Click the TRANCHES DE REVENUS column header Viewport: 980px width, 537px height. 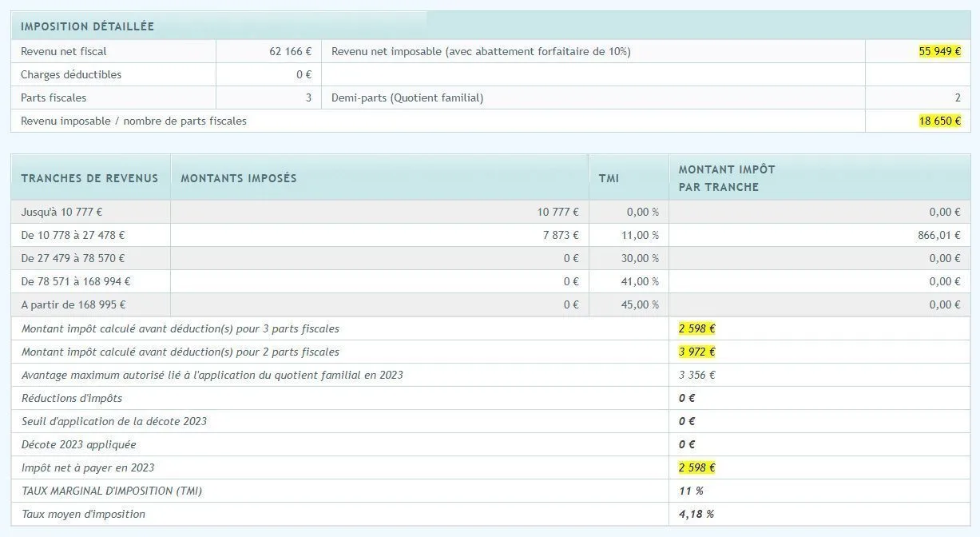89,178
